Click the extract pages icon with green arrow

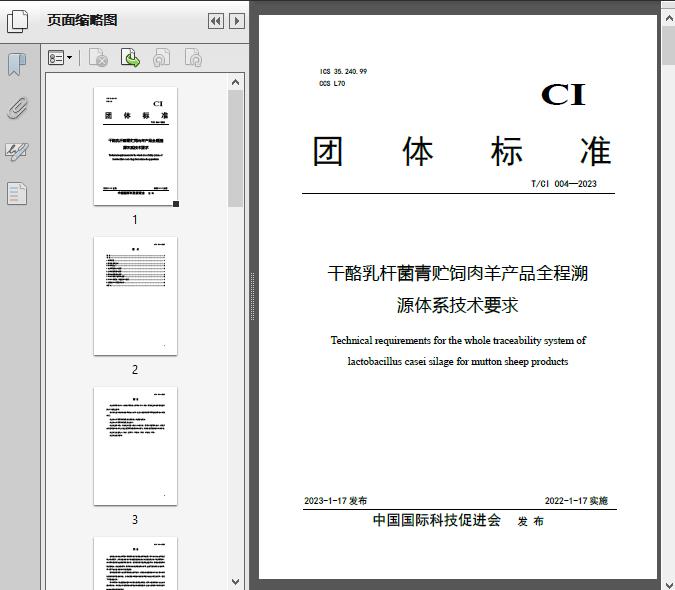[130, 59]
